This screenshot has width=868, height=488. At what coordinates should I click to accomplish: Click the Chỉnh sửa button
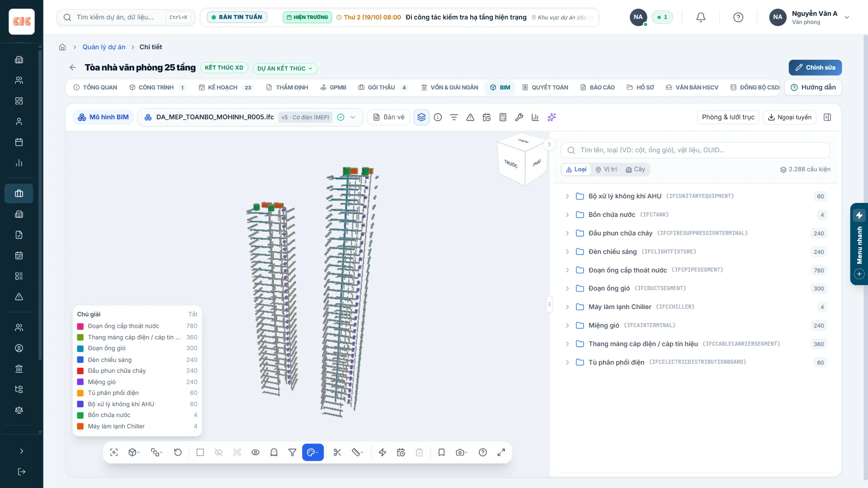click(815, 68)
